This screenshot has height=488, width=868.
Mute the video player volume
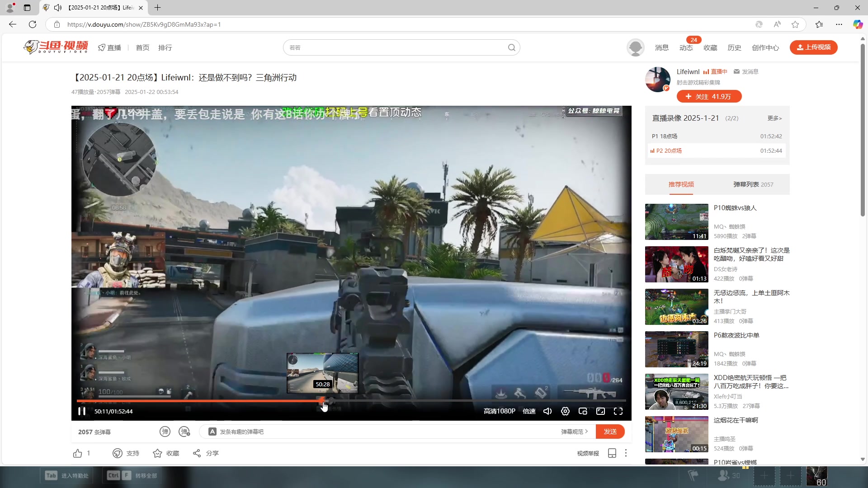pos(547,411)
